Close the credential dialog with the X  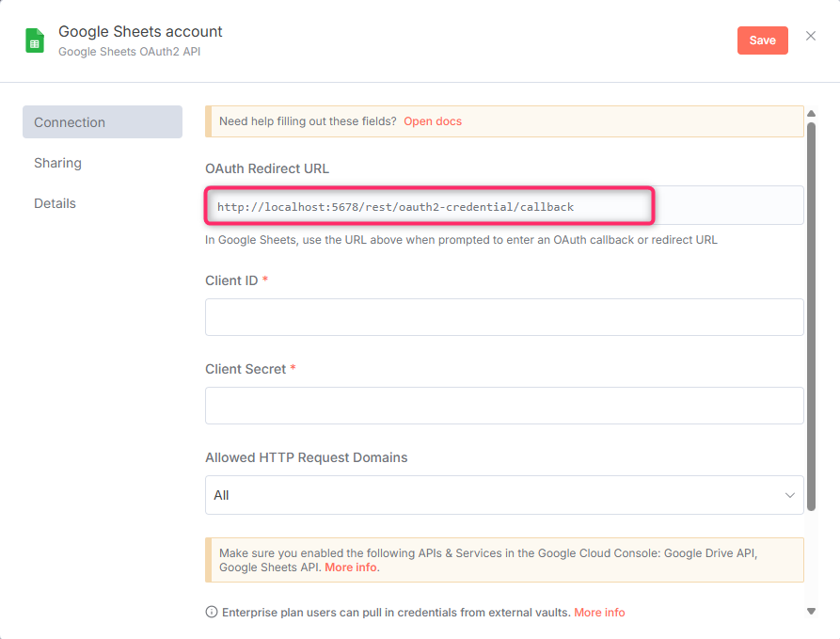pyautogui.click(x=811, y=36)
